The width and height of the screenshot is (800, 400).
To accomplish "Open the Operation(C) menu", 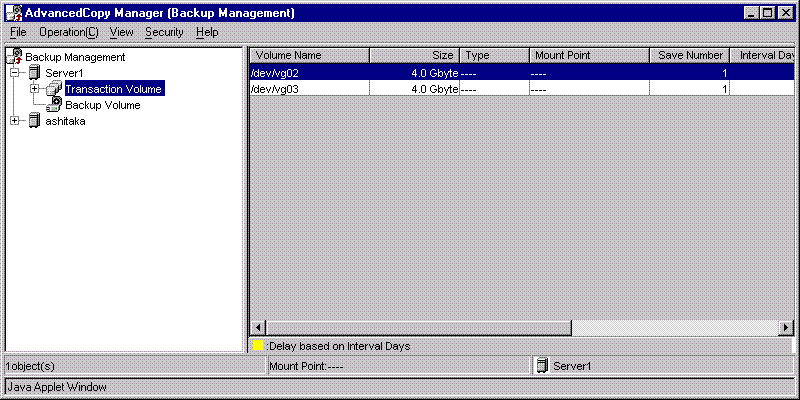I will (69, 32).
